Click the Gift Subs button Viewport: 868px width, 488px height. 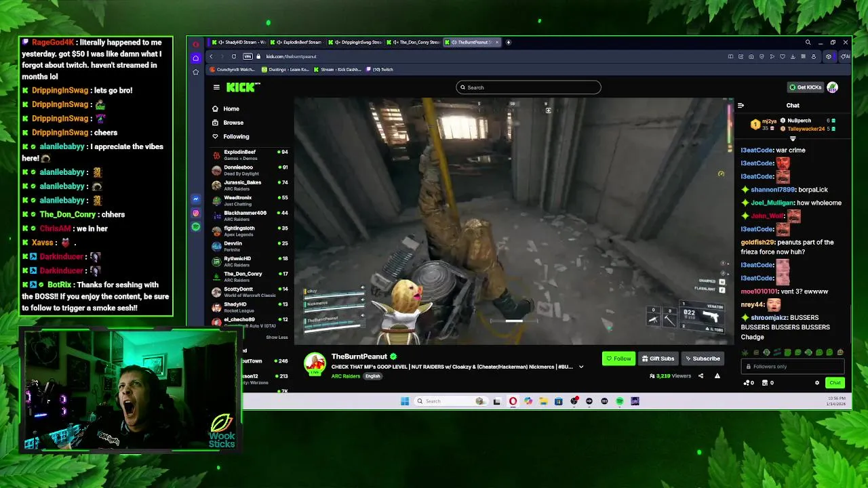pyautogui.click(x=658, y=359)
